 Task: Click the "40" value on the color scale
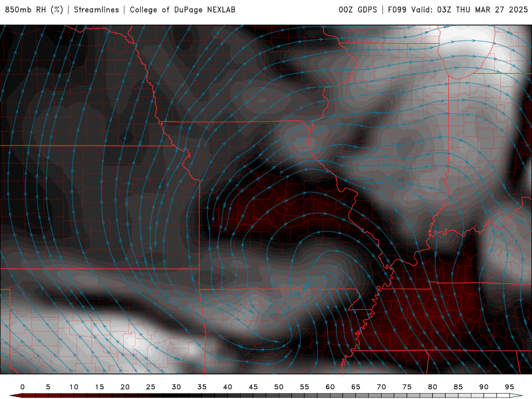click(227, 387)
